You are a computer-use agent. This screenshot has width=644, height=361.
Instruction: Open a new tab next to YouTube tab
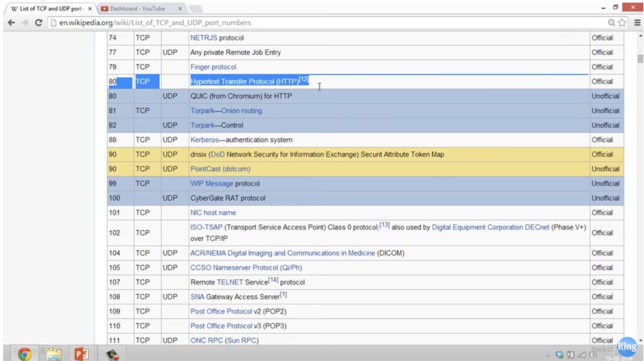point(195,9)
